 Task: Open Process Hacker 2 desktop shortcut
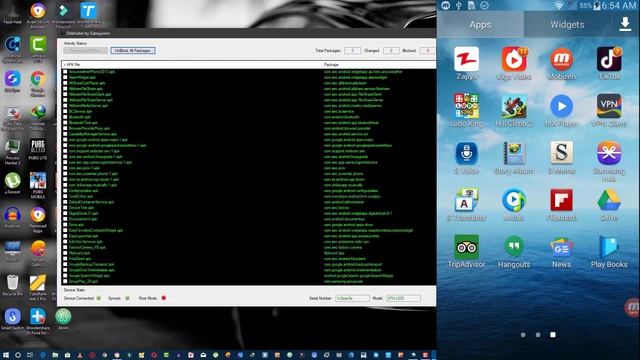(12, 147)
